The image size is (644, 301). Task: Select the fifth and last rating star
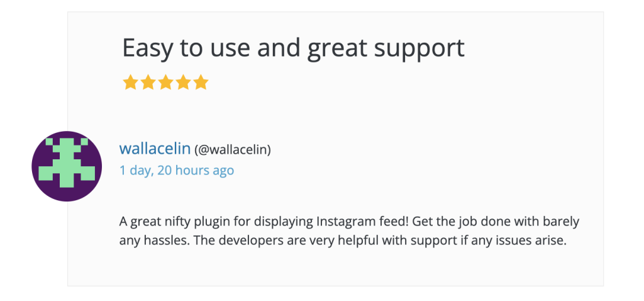tap(201, 82)
